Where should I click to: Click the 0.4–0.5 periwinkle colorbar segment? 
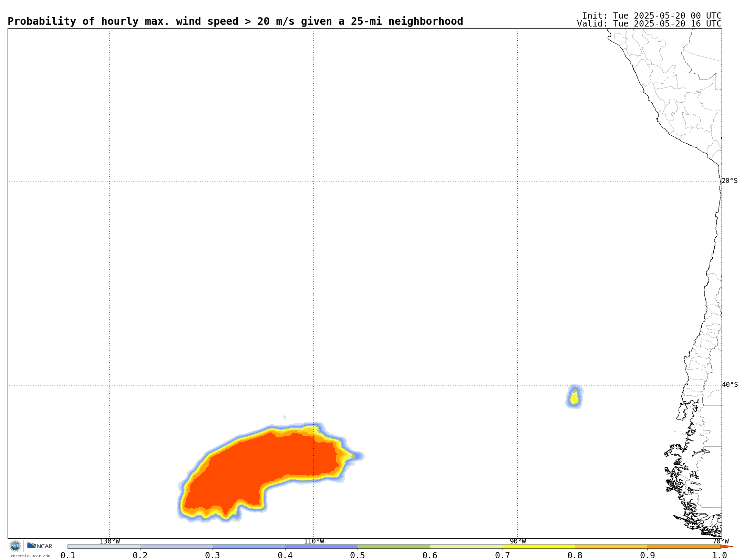(x=321, y=547)
